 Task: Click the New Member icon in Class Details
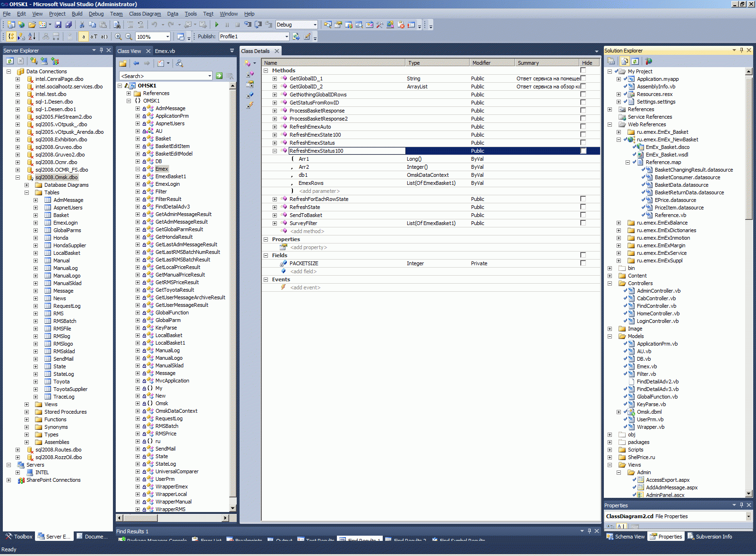click(x=248, y=63)
